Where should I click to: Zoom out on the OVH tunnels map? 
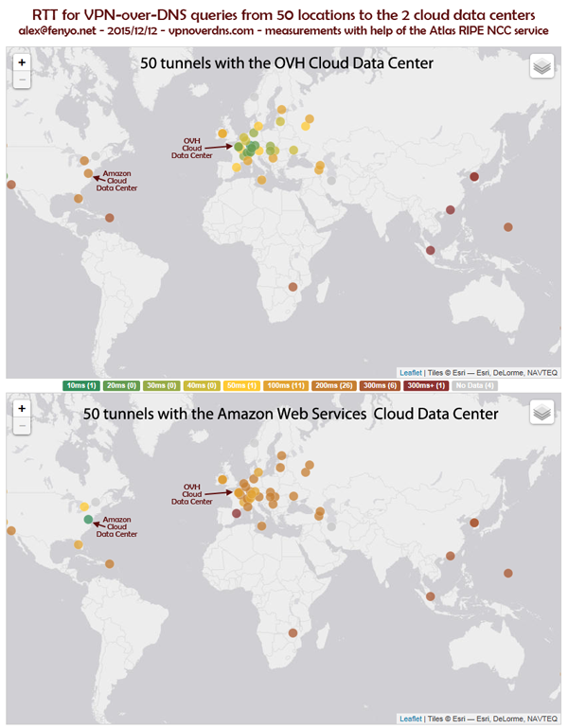(22, 80)
